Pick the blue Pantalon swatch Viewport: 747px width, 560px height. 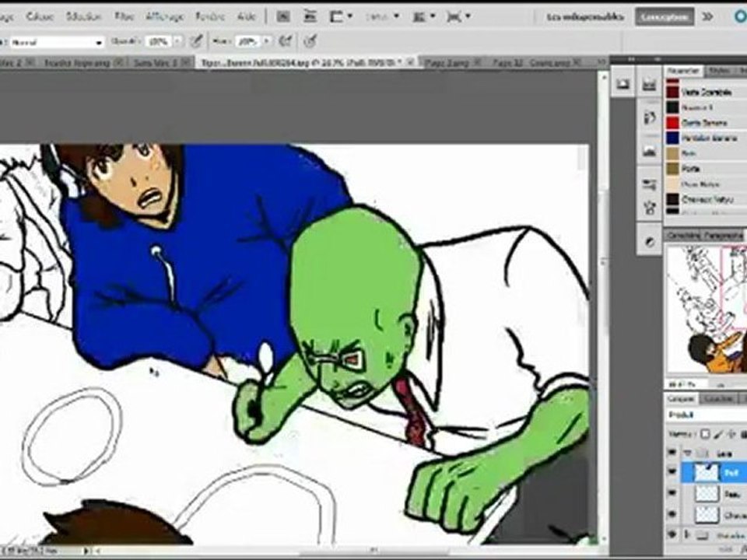pyautogui.click(x=672, y=138)
